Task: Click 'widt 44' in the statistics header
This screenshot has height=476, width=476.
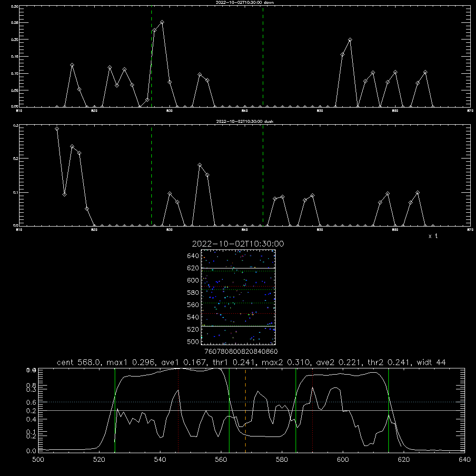Action: tap(431, 362)
